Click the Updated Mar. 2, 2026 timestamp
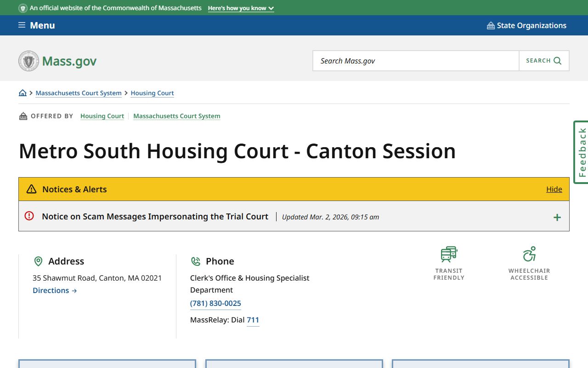The width and height of the screenshot is (588, 368). (x=330, y=217)
